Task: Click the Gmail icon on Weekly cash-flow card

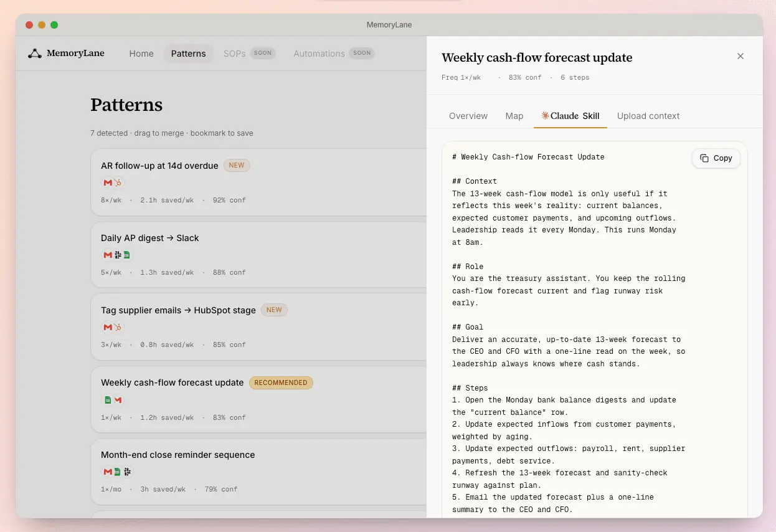Action: 118,400
